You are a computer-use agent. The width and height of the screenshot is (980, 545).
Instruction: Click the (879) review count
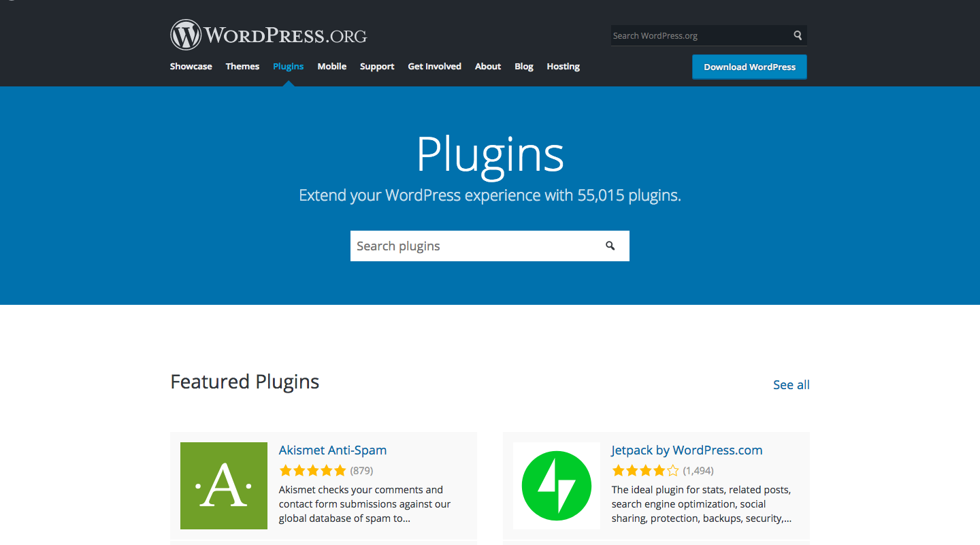(x=361, y=470)
